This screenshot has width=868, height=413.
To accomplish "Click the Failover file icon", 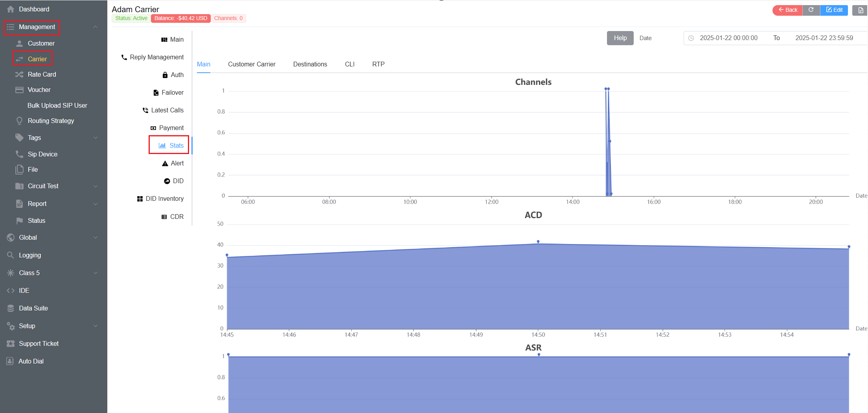I will [x=156, y=93].
